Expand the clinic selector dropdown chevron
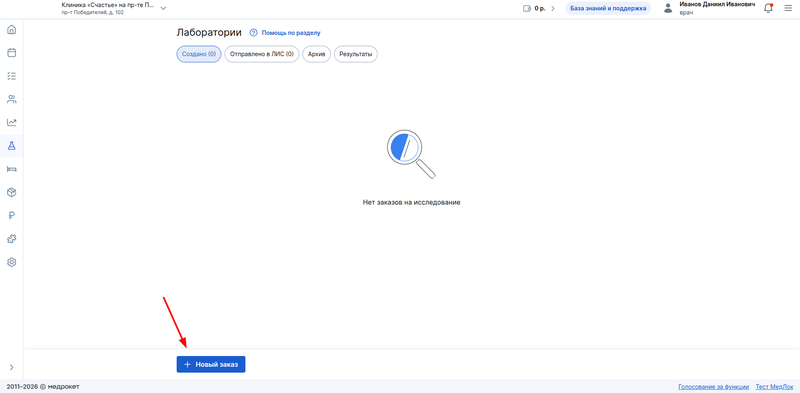Viewport: 800px width, 393px height. (x=163, y=8)
